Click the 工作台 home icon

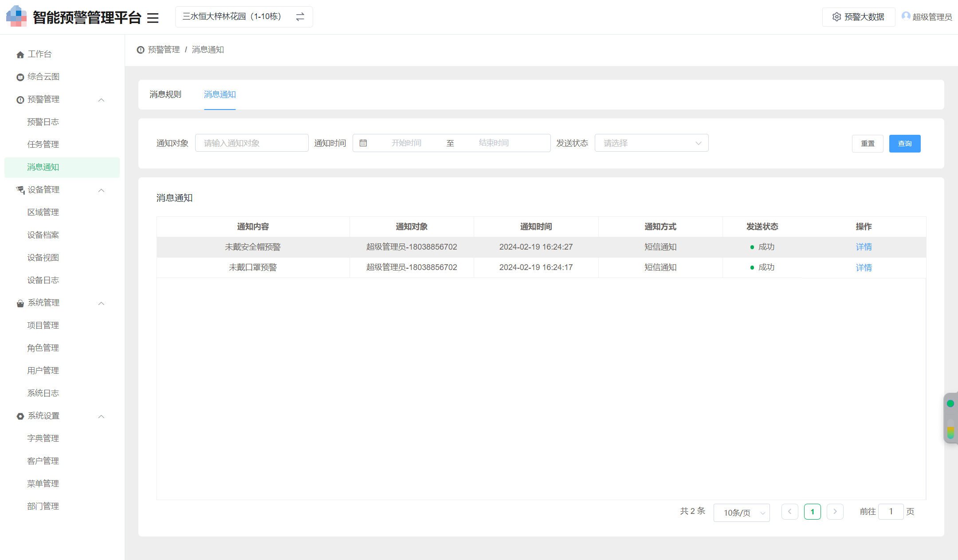coord(20,55)
